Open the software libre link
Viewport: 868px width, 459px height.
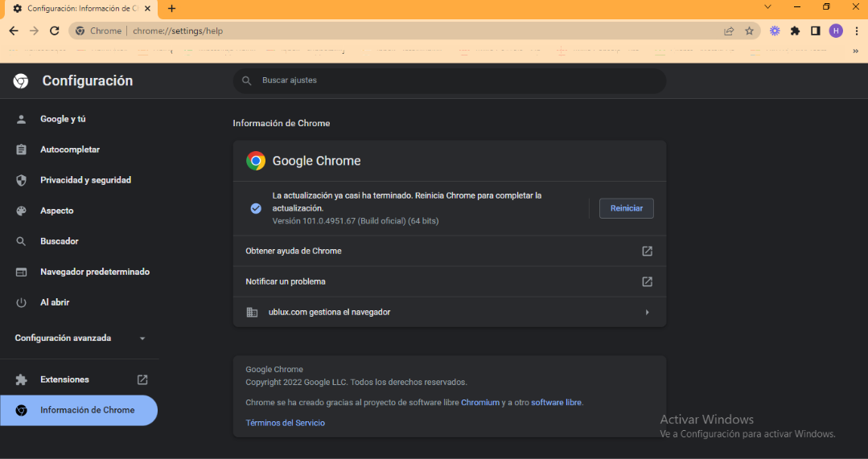[x=556, y=403]
